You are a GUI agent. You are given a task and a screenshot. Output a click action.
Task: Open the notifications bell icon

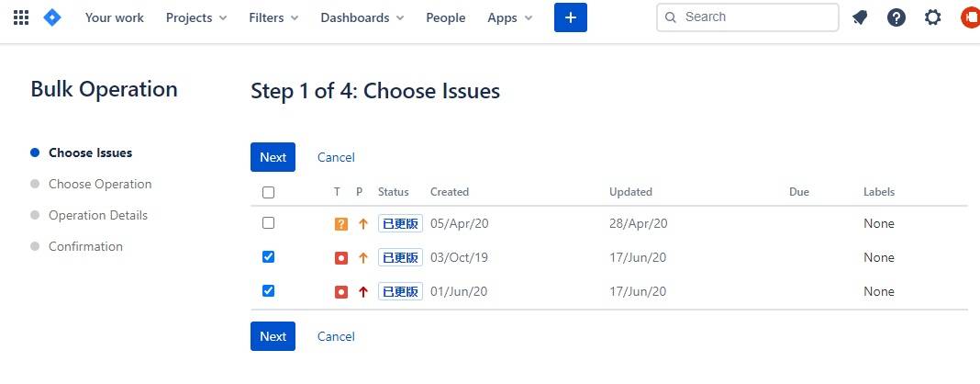click(860, 17)
